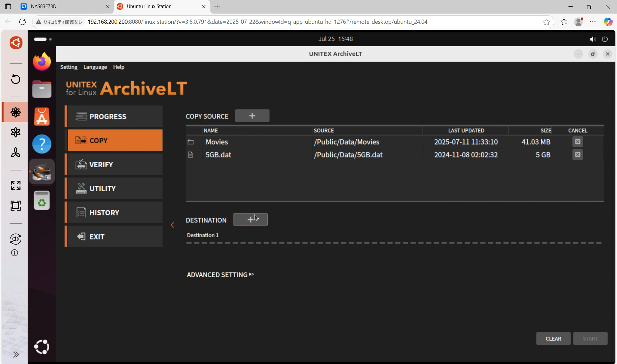The image size is (617, 364).
Task: Reload the browser page
Action: point(22,22)
